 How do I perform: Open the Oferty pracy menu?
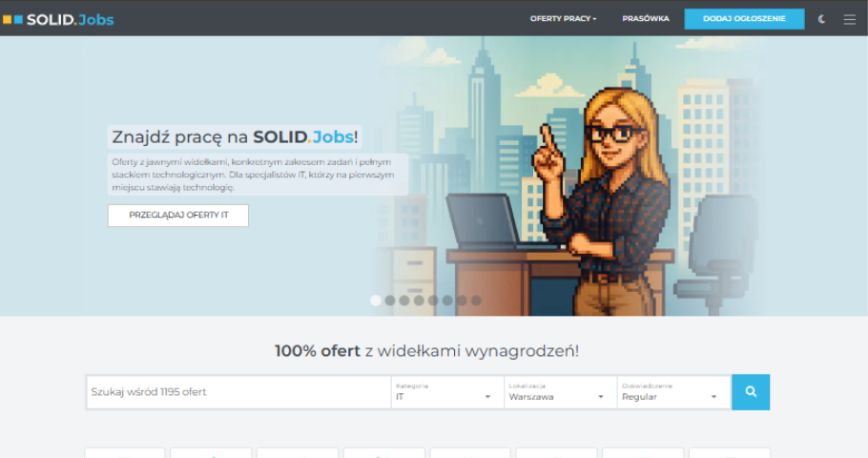coord(563,19)
